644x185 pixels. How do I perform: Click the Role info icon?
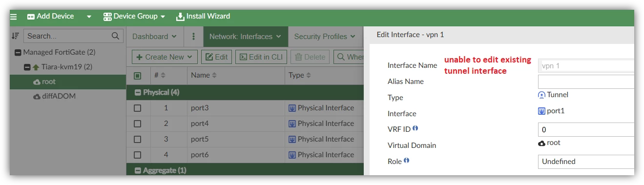407,160
